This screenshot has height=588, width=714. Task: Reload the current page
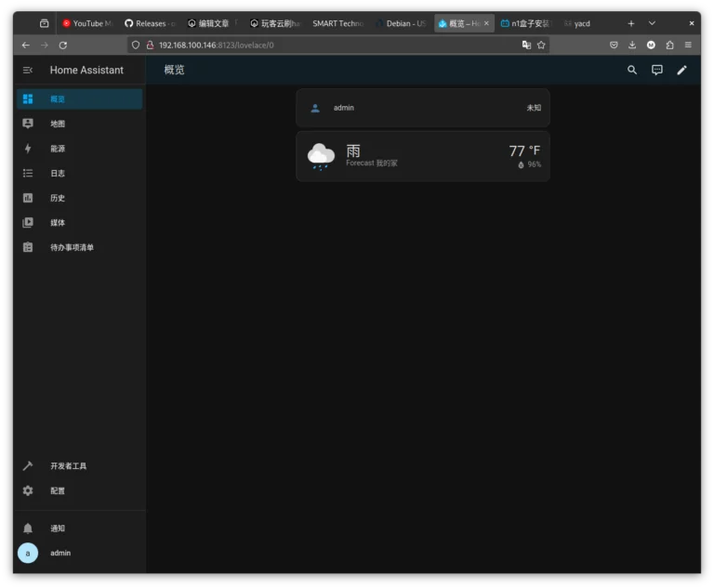point(63,46)
